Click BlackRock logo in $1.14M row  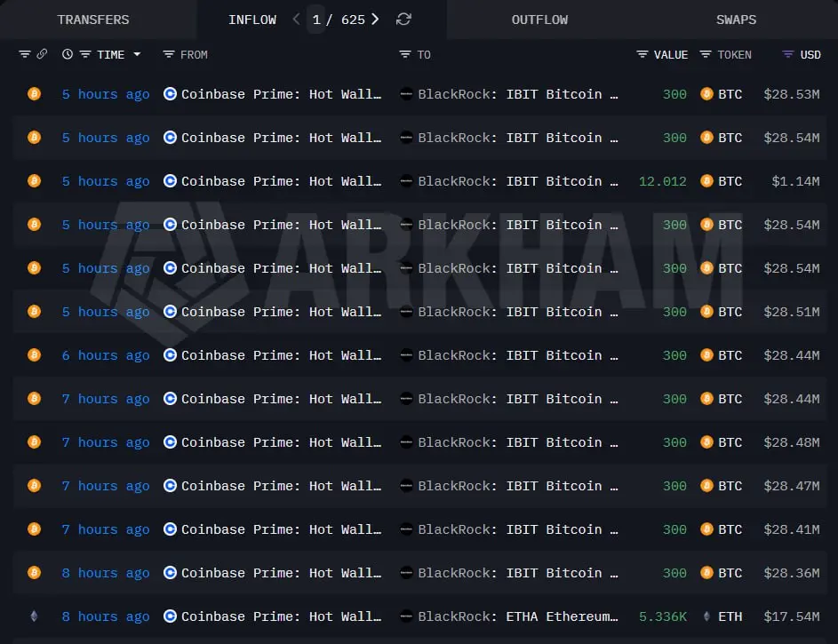(406, 181)
